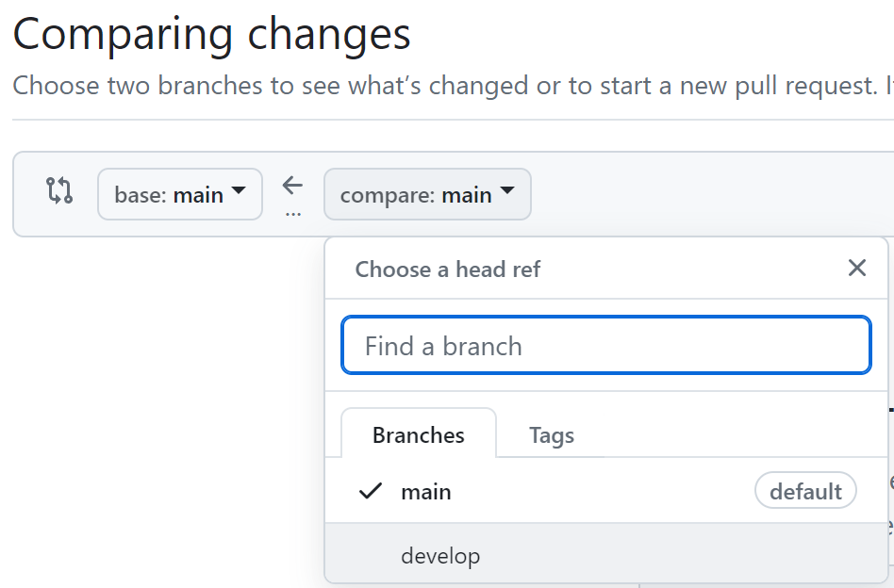The image size is (894, 588).
Task: Click the left arrow between branch selectors
Action: coord(292,186)
